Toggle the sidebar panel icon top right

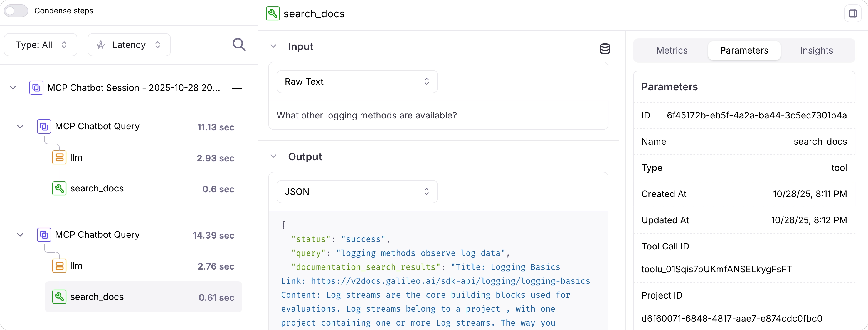(853, 13)
